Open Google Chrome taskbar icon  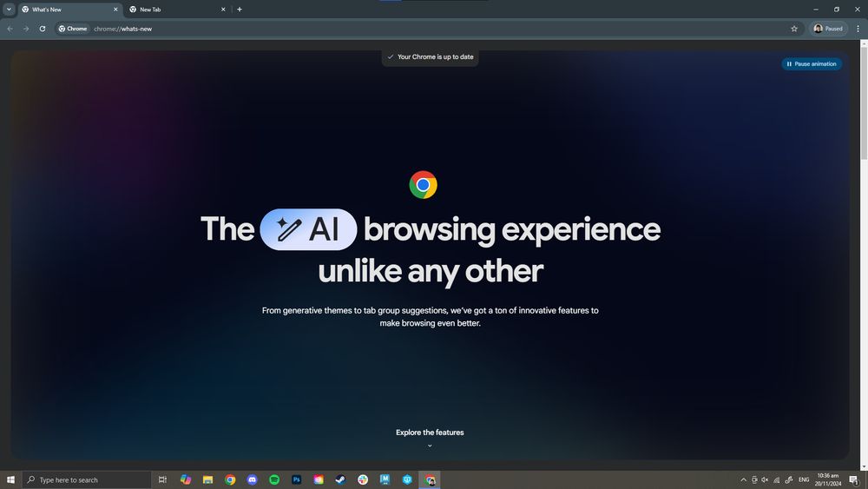pos(230,479)
